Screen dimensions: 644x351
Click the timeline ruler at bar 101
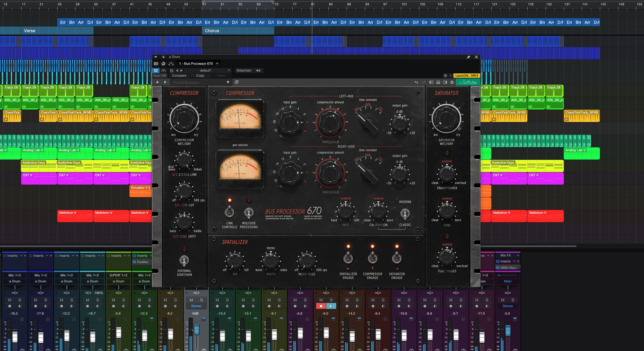(x=404, y=4)
